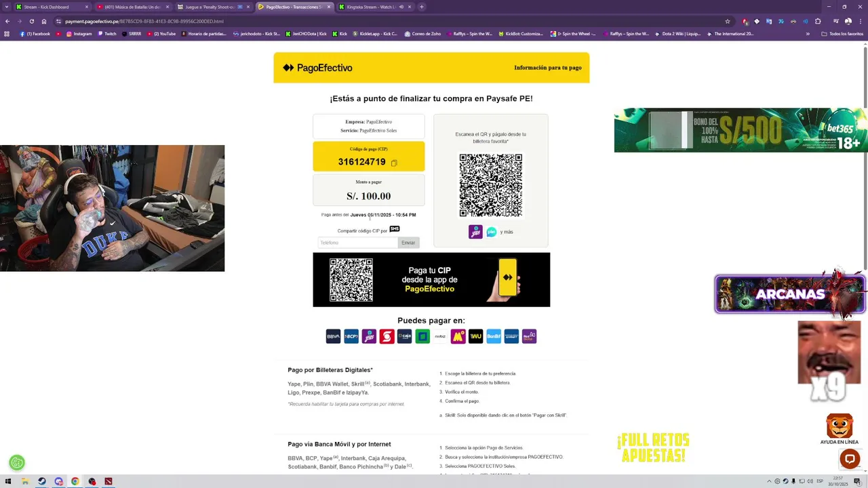Open the browser extensions puzzle icon

point(818,21)
